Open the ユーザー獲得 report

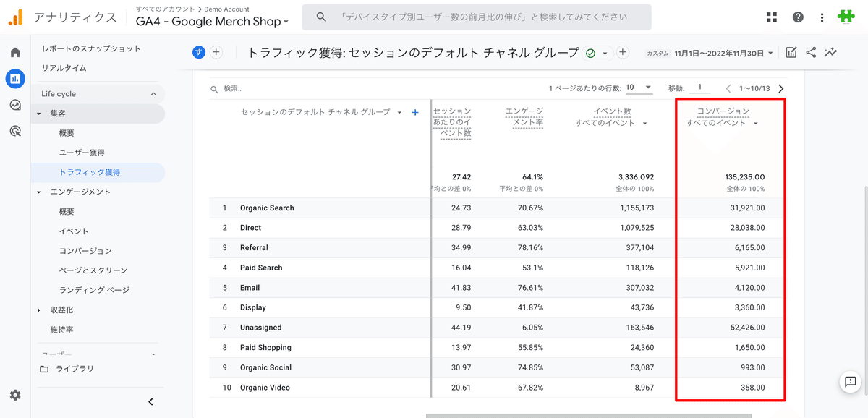(82, 153)
